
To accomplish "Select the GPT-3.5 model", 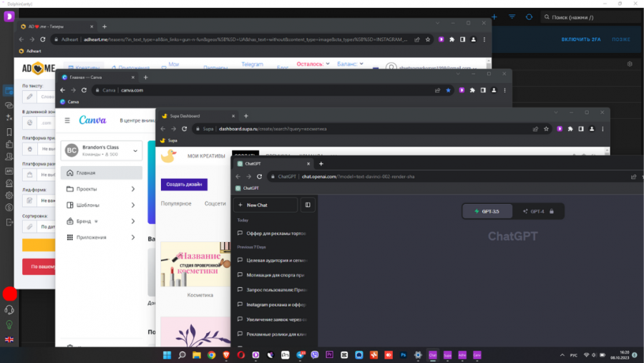I will [x=487, y=211].
